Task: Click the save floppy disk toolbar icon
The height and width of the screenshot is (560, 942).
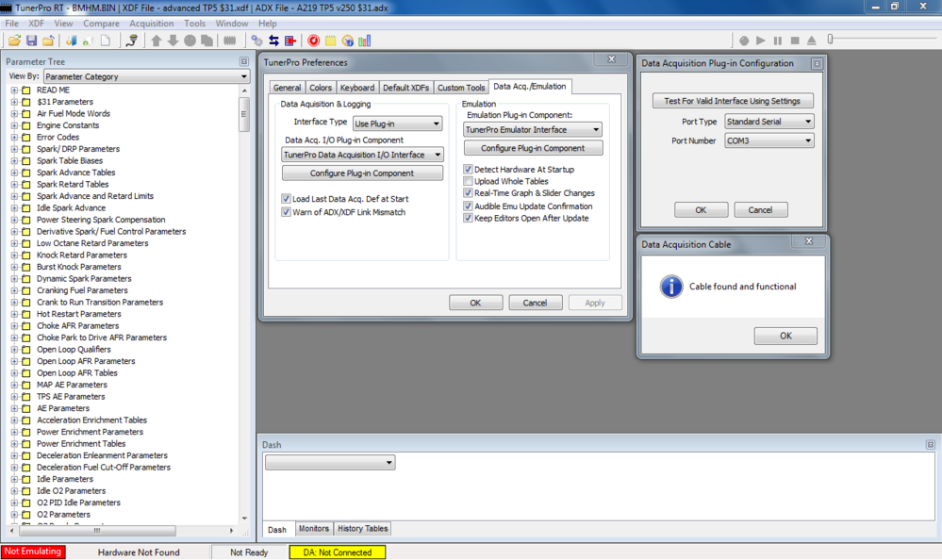Action: point(31,41)
